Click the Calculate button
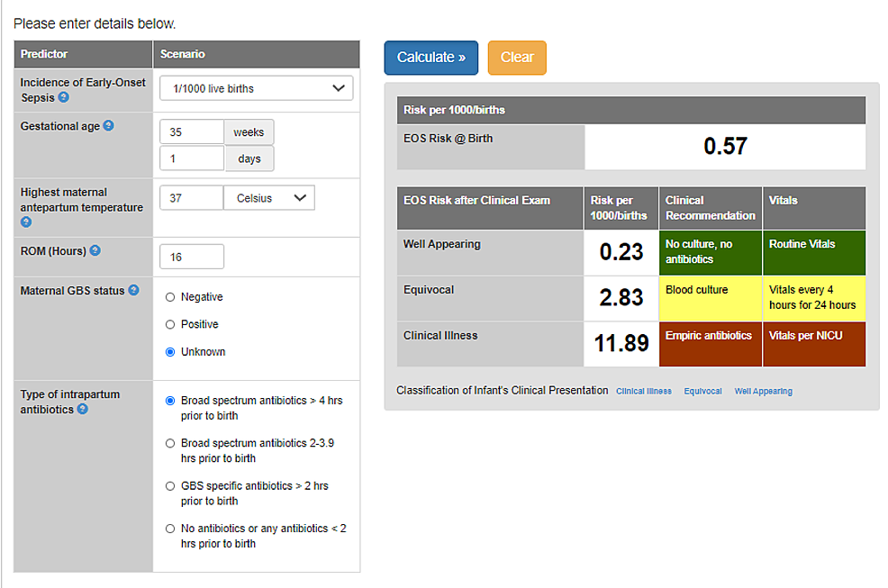The width and height of the screenshot is (888, 588). pos(430,57)
